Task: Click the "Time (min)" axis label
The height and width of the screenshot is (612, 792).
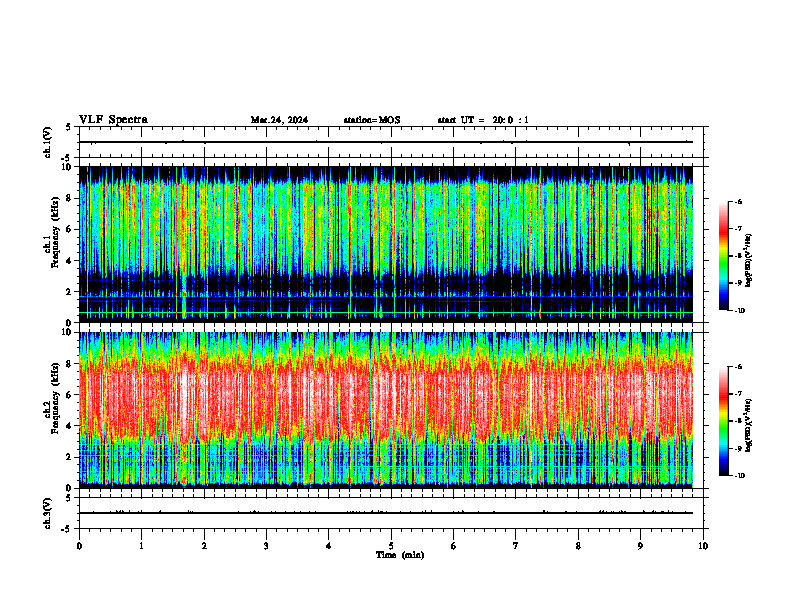Action: coord(400,555)
